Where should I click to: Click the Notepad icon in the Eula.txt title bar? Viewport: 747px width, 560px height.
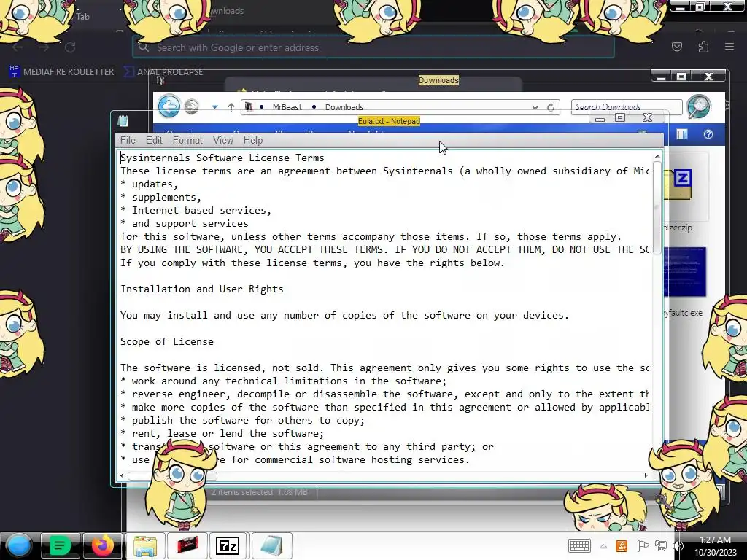[123, 121]
